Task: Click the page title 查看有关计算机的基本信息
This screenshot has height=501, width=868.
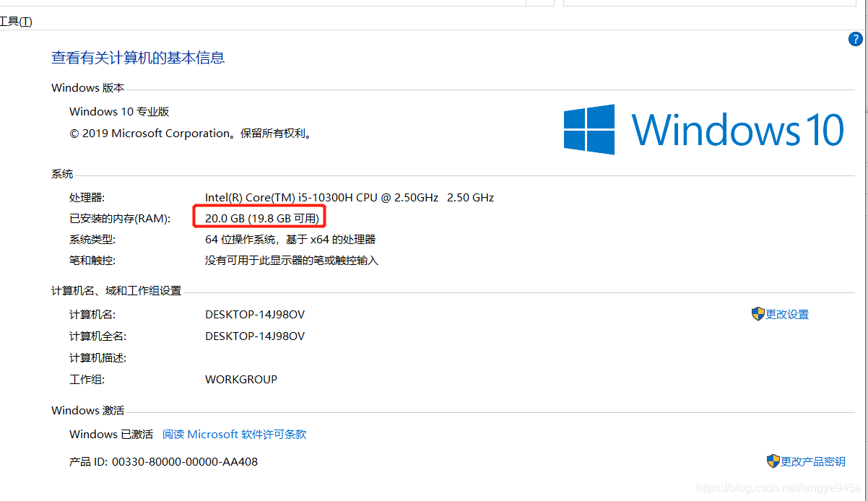Action: pyautogui.click(x=138, y=58)
